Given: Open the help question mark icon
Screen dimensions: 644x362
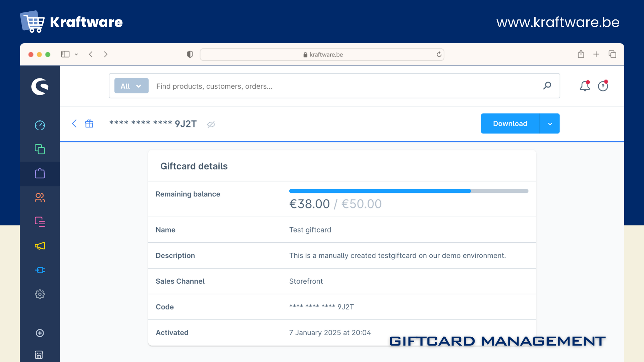Looking at the screenshot, I should click(603, 86).
